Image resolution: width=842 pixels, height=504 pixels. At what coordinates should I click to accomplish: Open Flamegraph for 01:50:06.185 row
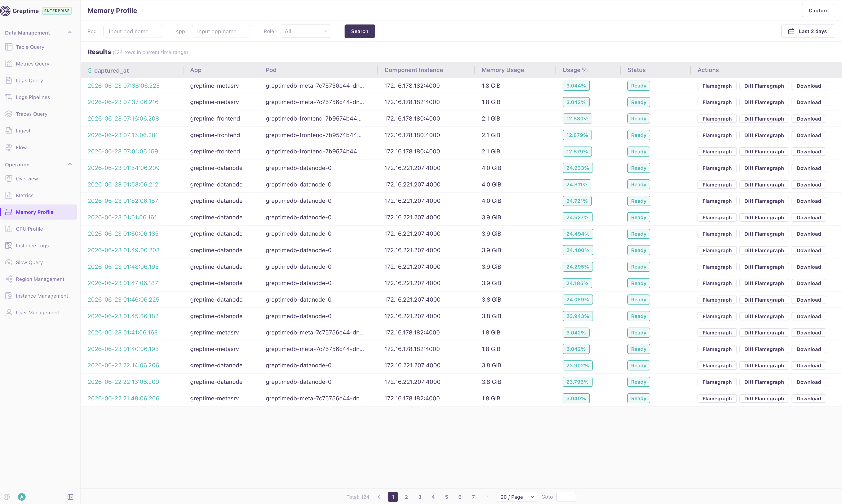point(717,234)
